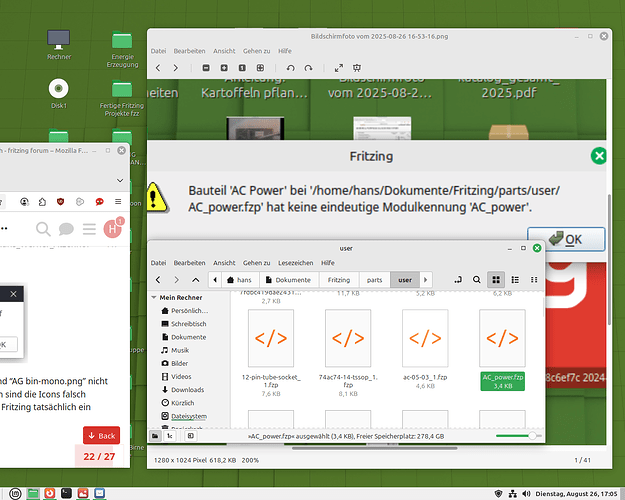Click the Back button in the forum

pos(102,435)
